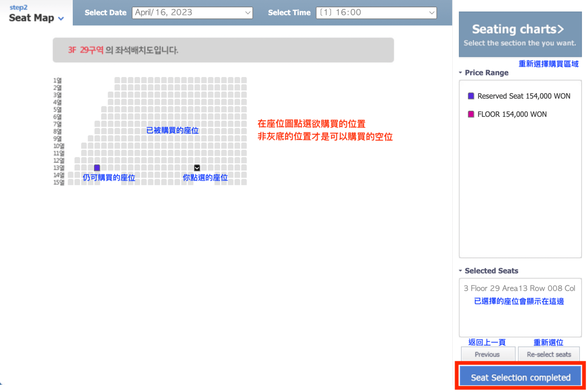Click the Seating charts banner
Viewport: 588px width, 392px height.
pos(520,34)
